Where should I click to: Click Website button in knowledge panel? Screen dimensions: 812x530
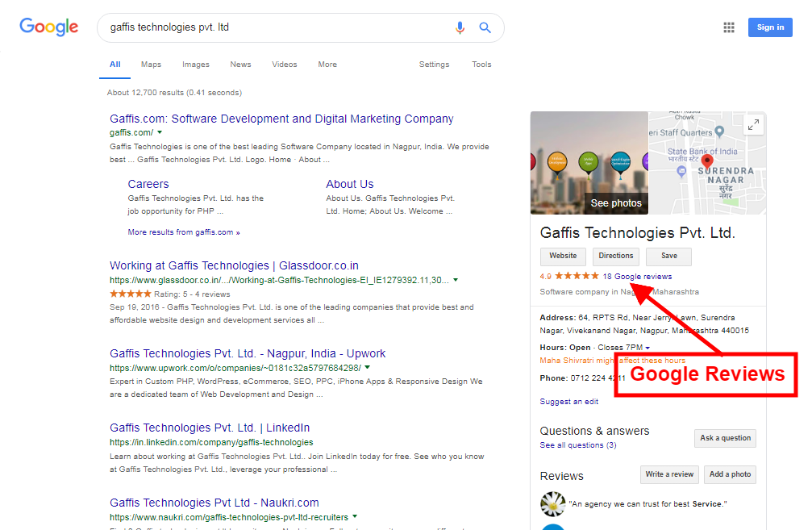pyautogui.click(x=563, y=256)
